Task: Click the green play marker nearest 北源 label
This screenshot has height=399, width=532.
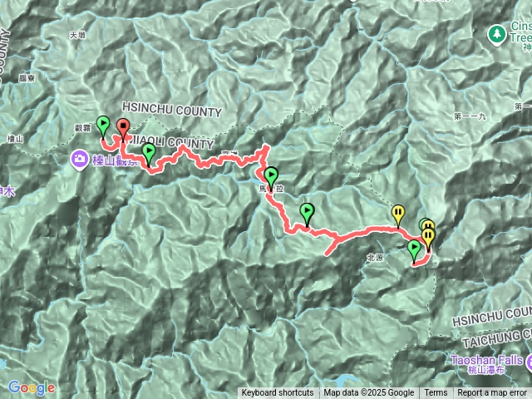Action: point(414,251)
